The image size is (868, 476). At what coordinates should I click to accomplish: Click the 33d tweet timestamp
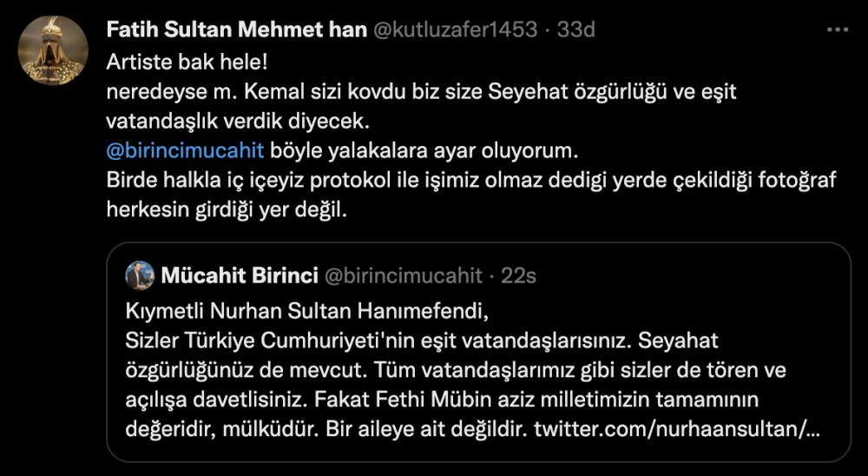point(575,30)
